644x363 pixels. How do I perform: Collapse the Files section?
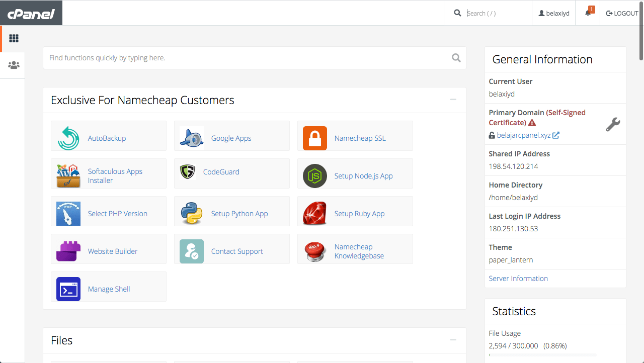pyautogui.click(x=453, y=339)
